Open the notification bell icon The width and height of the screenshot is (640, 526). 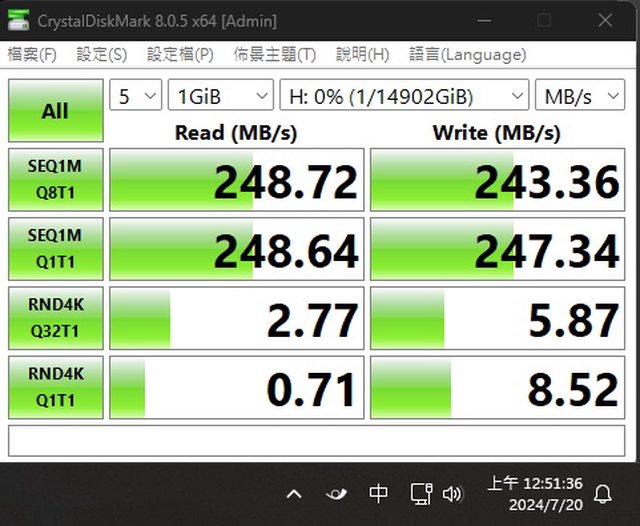tap(603, 494)
